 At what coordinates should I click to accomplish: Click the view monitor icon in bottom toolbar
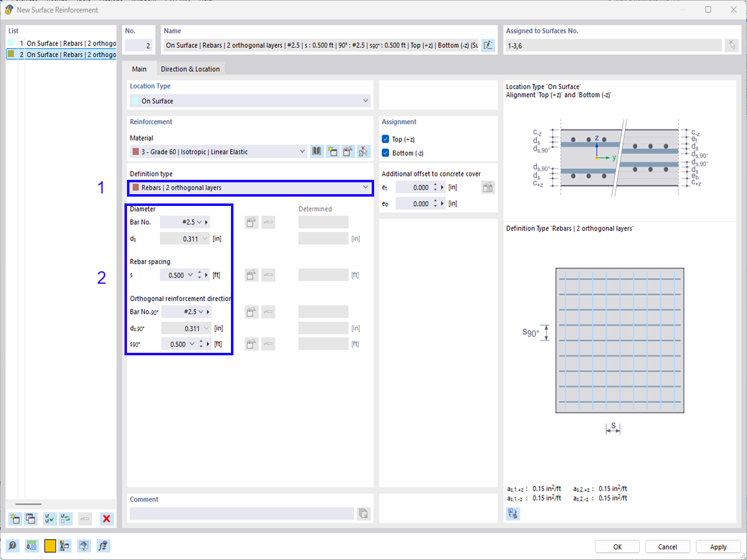coord(84,546)
